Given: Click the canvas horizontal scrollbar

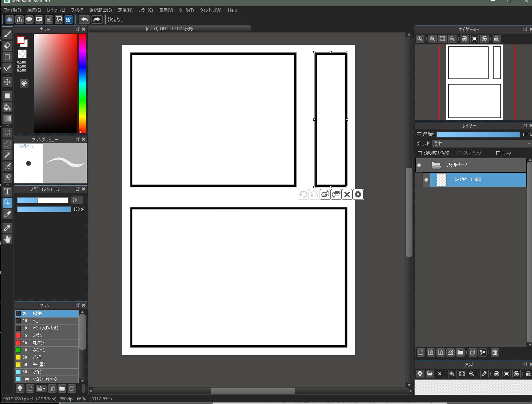Looking at the screenshot, I should tap(253, 391).
